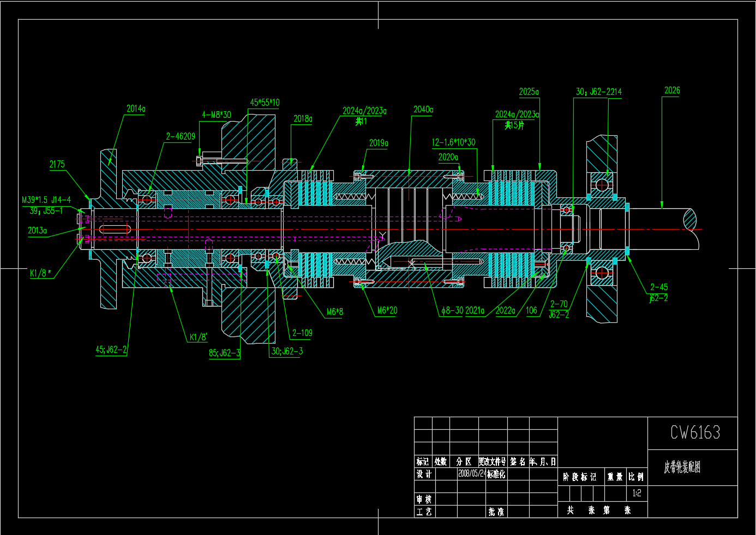This screenshot has width=756, height=535.
Task: Click the 2-46209 bearing callout
Action: (181, 136)
